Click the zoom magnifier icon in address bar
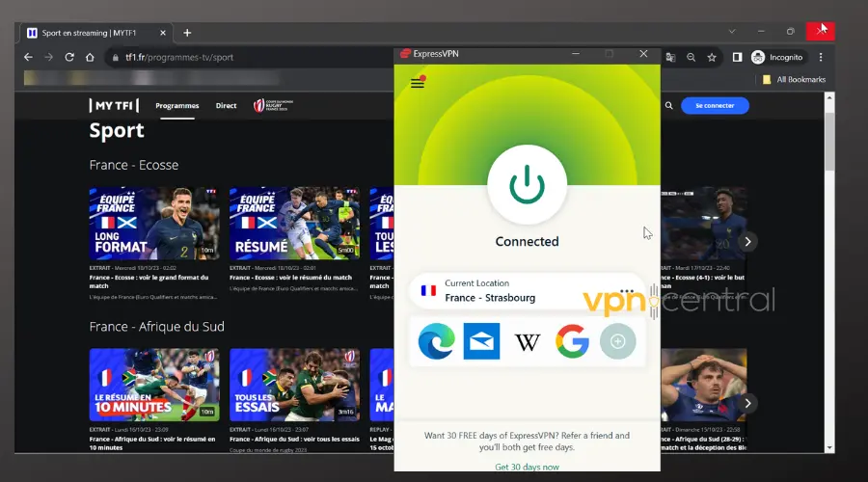Screen dimensions: 868x482 (x=691, y=57)
